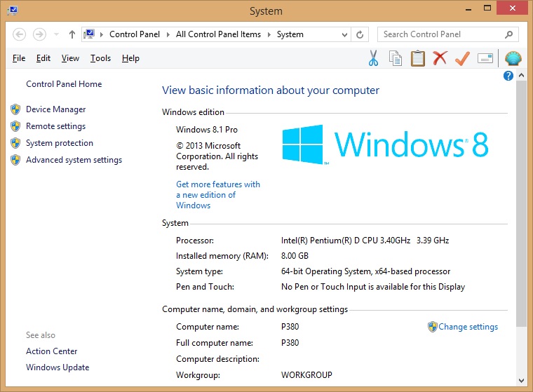533x392 pixels.
Task: Open the View menu
Action: 70,58
